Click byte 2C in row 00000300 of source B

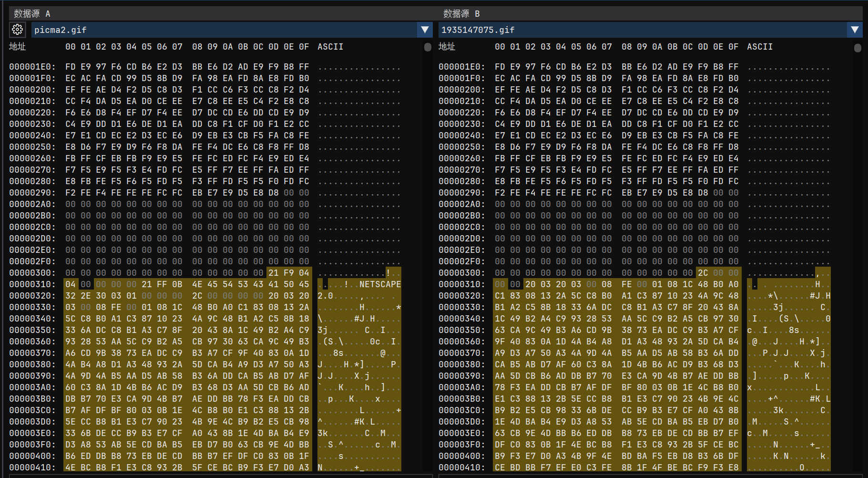pos(703,273)
